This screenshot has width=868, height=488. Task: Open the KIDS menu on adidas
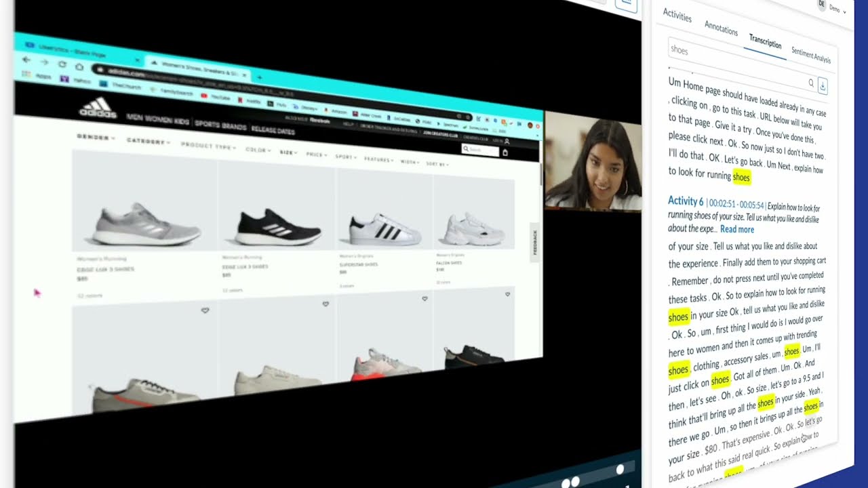(182, 122)
